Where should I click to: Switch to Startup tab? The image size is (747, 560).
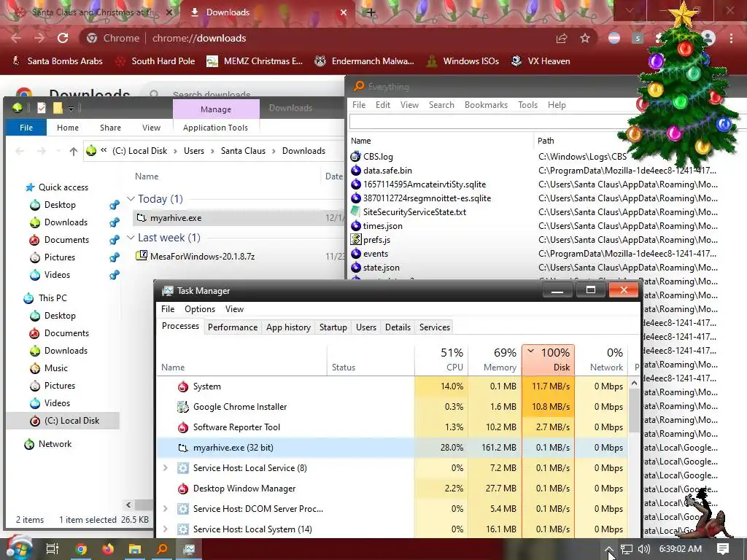point(333,327)
